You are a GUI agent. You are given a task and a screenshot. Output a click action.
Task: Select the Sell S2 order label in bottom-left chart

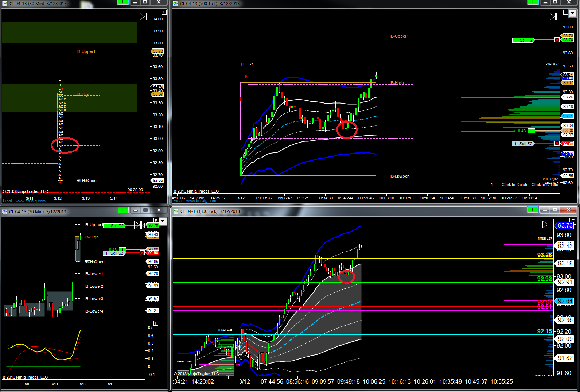coord(114,253)
